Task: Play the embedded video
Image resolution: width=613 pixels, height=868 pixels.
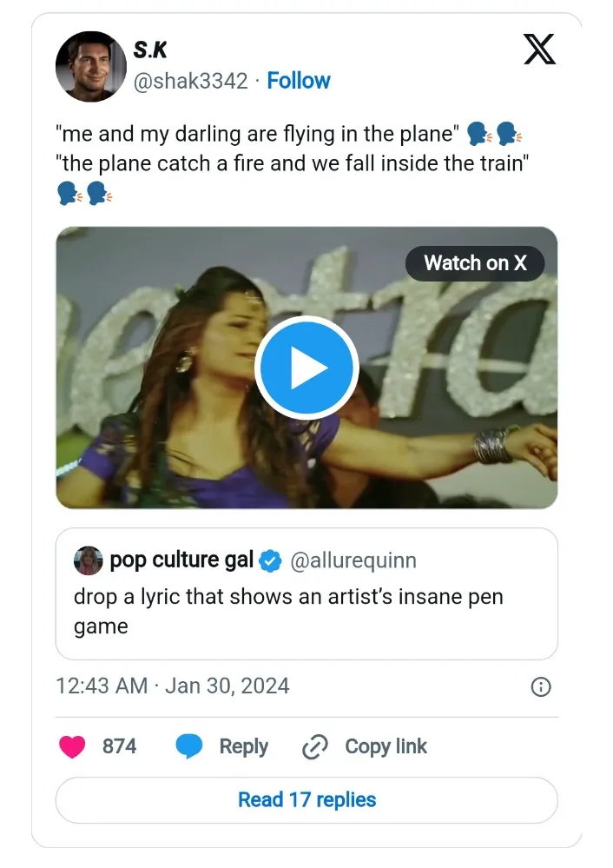Action: (x=306, y=368)
